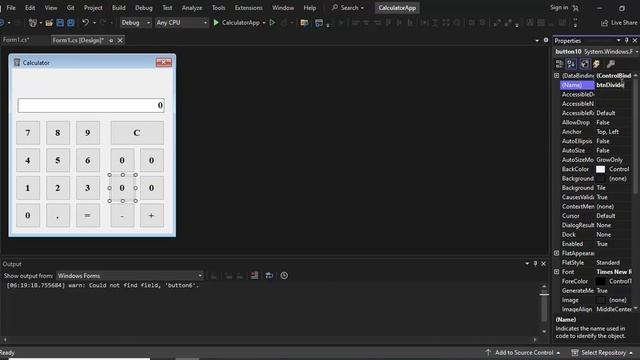Click the Property Pages wrench icon
Viewport: 640px width, 360px height.
[x=611, y=64]
